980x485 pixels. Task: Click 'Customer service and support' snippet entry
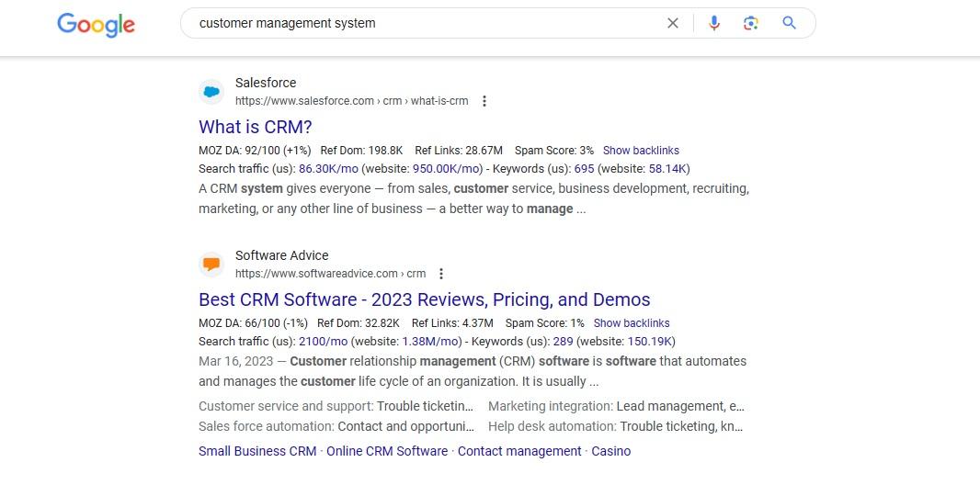pyautogui.click(x=336, y=406)
